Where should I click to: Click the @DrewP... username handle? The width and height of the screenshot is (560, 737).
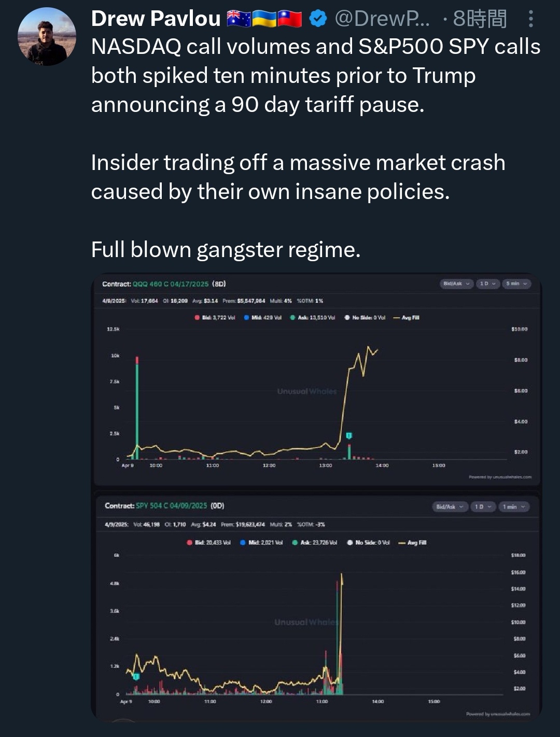pos(382,19)
